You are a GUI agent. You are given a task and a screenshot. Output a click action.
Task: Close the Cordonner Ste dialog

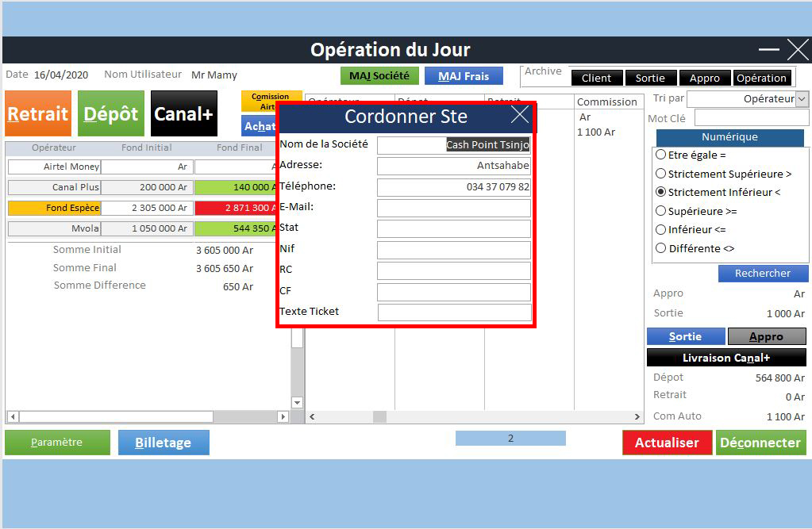520,116
